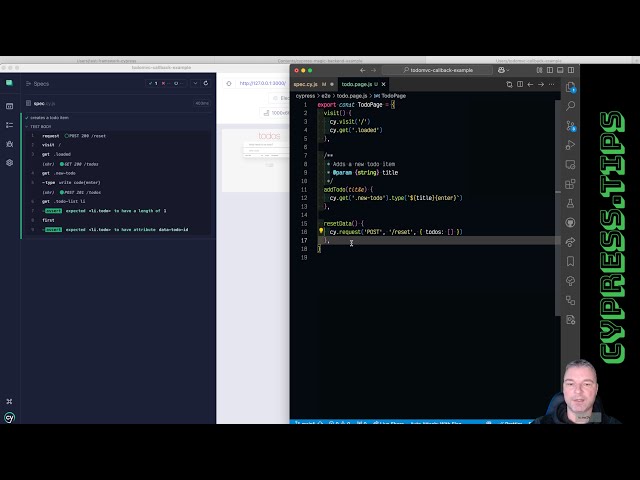Screen dimensions: 640x480
Task: Click the lightbulb code action on line 16
Action: pos(321,231)
